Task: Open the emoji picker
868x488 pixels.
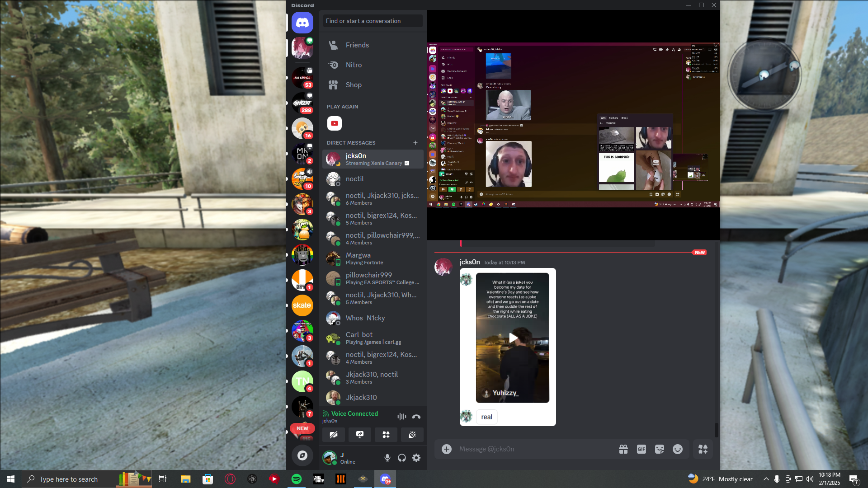Action: coord(677,449)
